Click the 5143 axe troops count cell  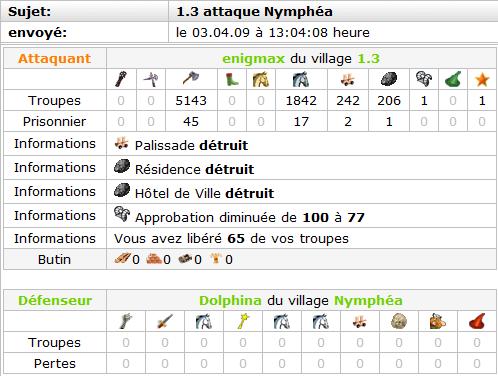coord(191,100)
